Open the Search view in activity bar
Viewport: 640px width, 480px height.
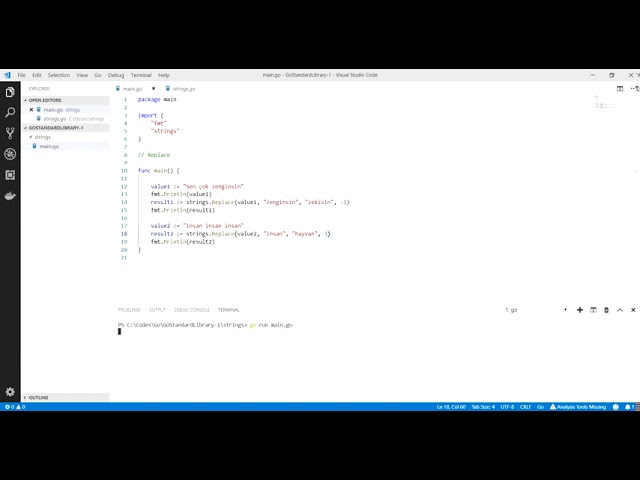point(10,112)
